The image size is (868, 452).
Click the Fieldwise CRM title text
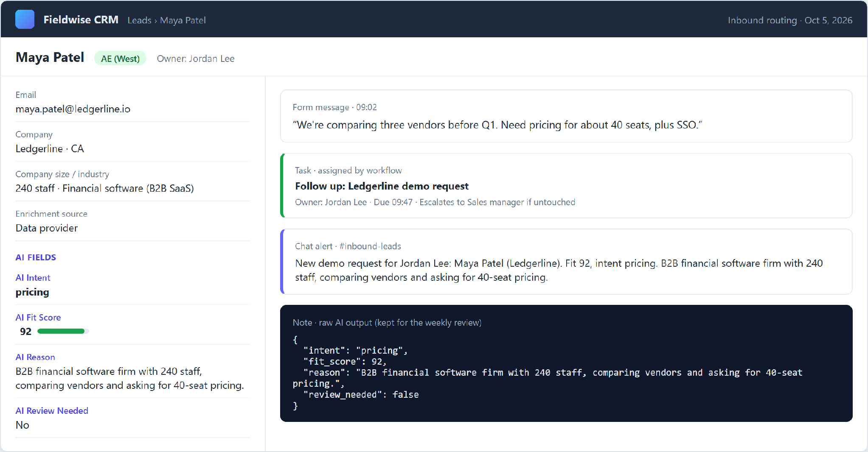[81, 20]
